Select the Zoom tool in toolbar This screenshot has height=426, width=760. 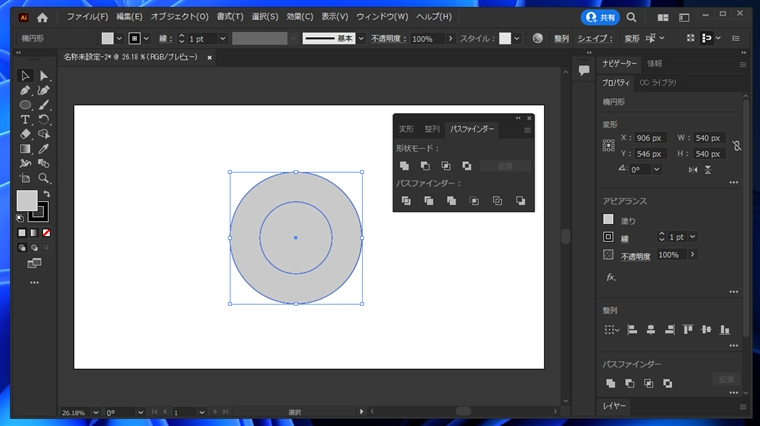tap(44, 178)
